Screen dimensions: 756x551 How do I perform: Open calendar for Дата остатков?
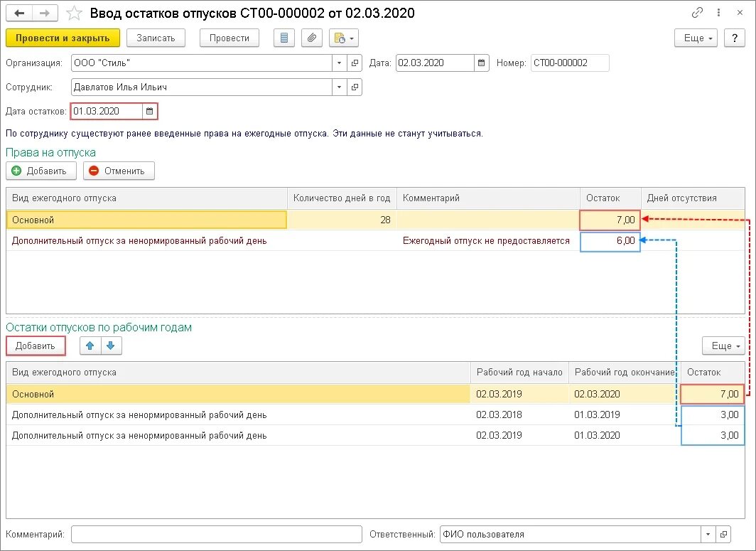pos(150,112)
